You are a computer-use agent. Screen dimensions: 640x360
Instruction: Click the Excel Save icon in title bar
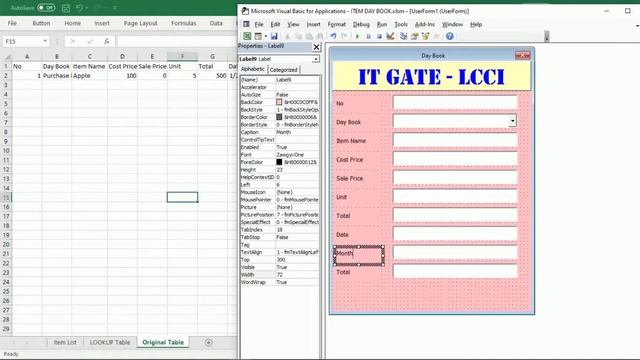coord(66,8)
